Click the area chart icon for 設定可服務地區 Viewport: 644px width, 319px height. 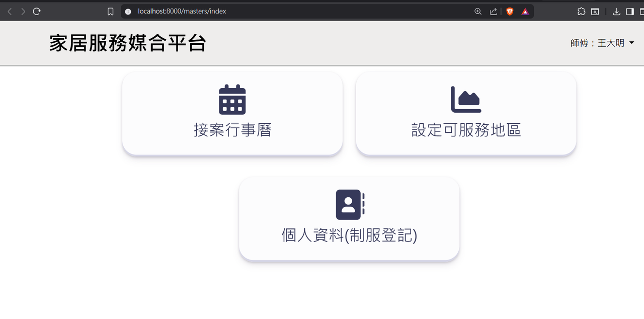(x=466, y=100)
